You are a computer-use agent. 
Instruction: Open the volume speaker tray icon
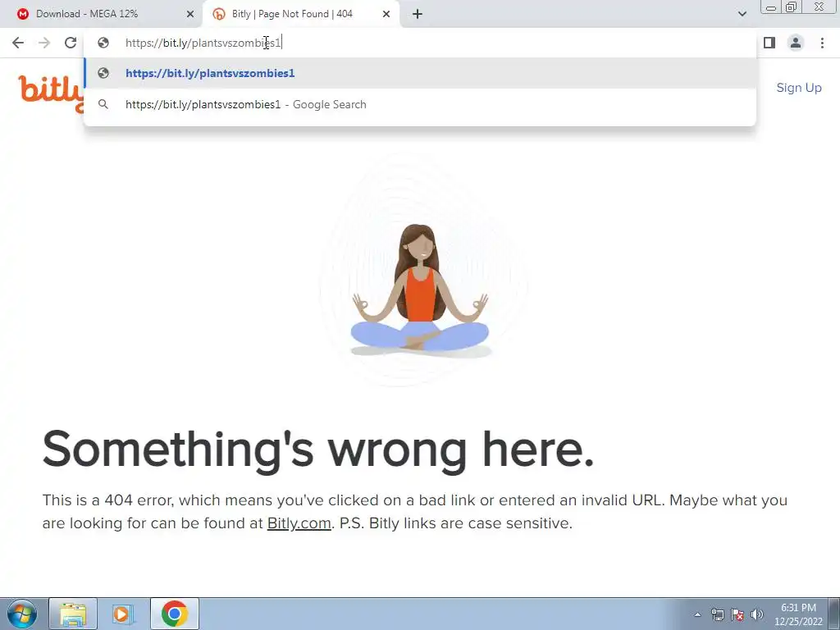[757, 614]
